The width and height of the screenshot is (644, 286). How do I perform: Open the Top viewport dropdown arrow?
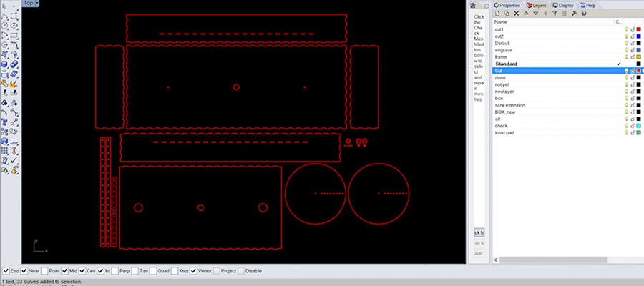coord(37,3)
